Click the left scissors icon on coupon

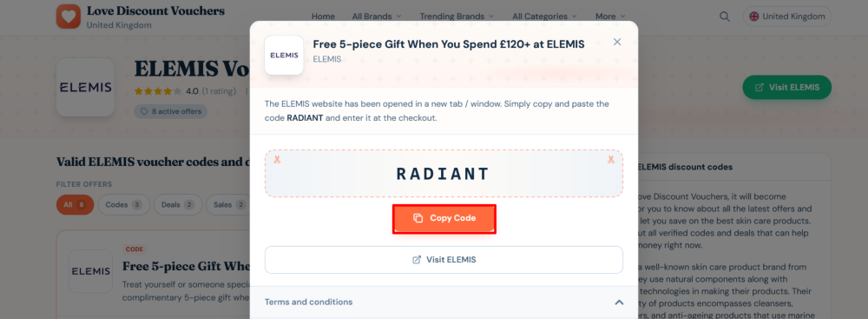click(x=277, y=161)
